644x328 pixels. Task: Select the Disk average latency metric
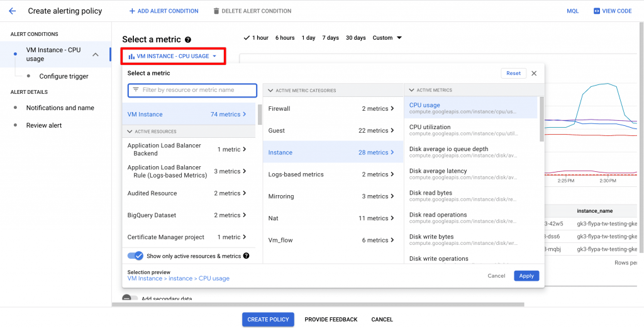(471, 174)
